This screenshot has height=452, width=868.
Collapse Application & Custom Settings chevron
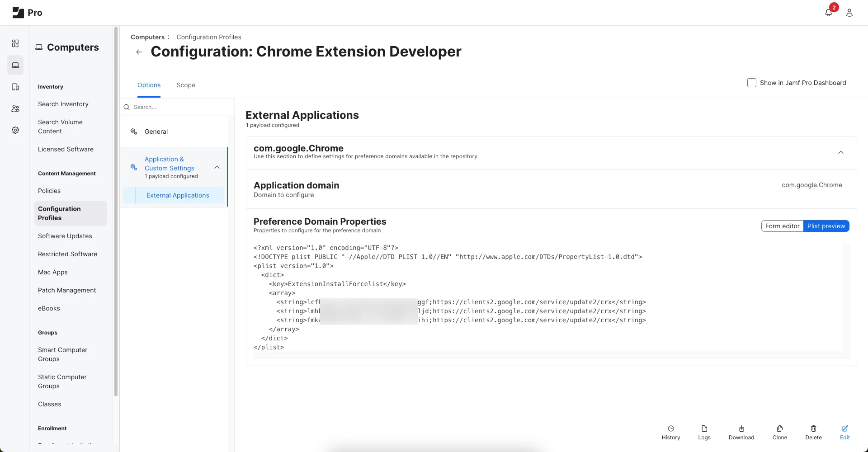pyautogui.click(x=217, y=167)
